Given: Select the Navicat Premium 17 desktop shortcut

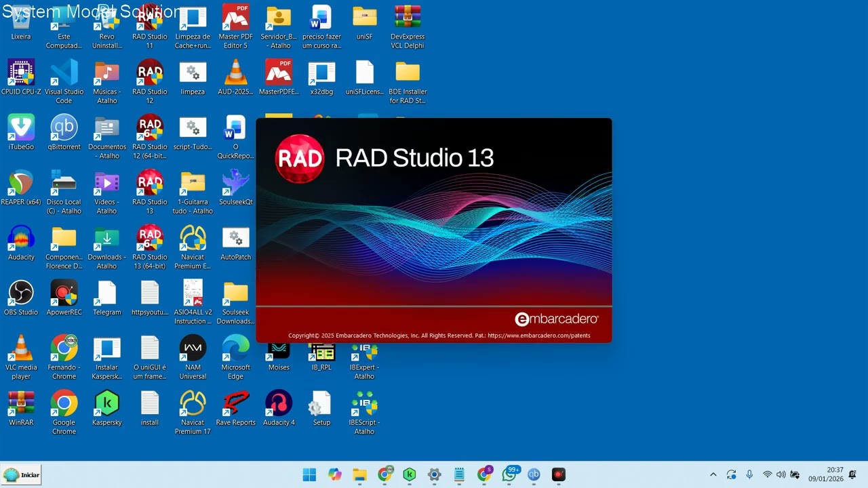Looking at the screenshot, I should point(193,412).
